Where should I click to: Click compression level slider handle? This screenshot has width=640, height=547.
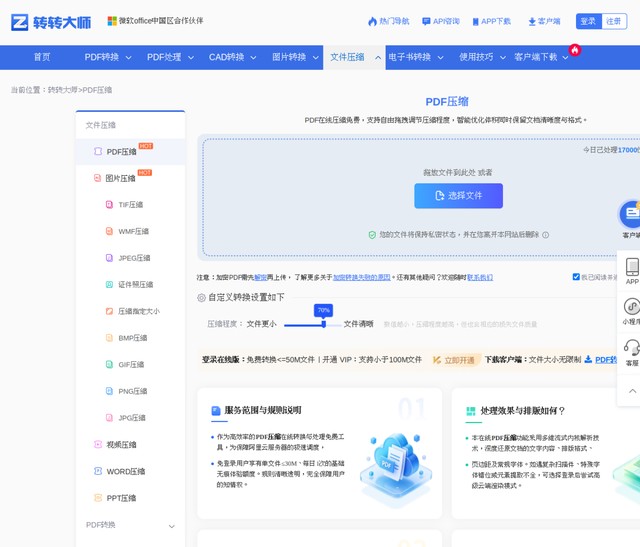click(324, 324)
